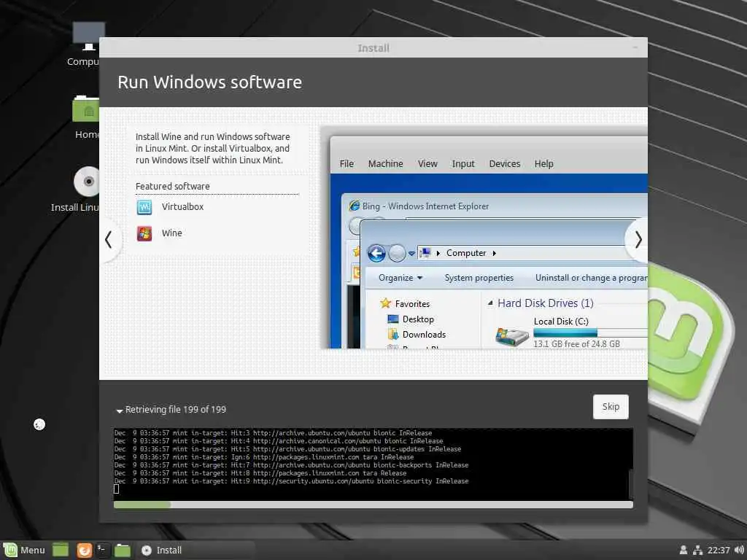Click the Wine icon in Featured software

pyautogui.click(x=144, y=233)
